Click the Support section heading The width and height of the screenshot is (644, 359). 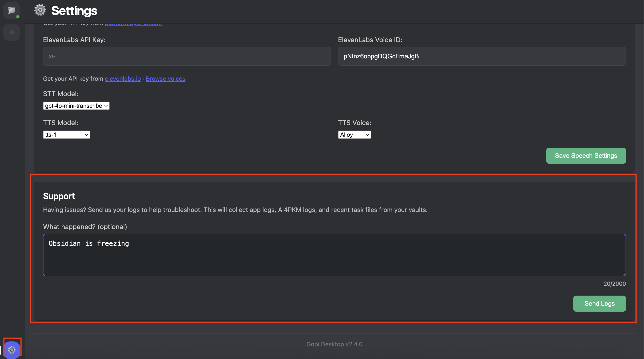pyautogui.click(x=59, y=196)
